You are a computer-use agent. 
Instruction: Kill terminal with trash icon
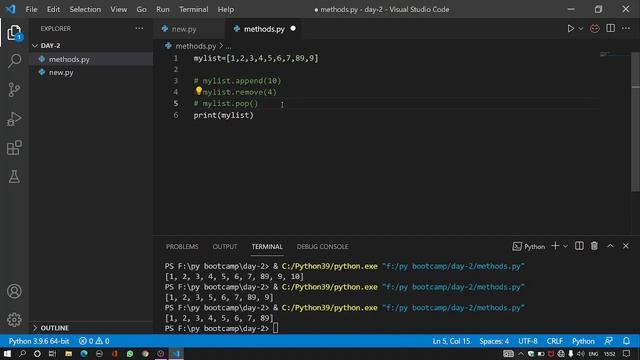(594, 246)
